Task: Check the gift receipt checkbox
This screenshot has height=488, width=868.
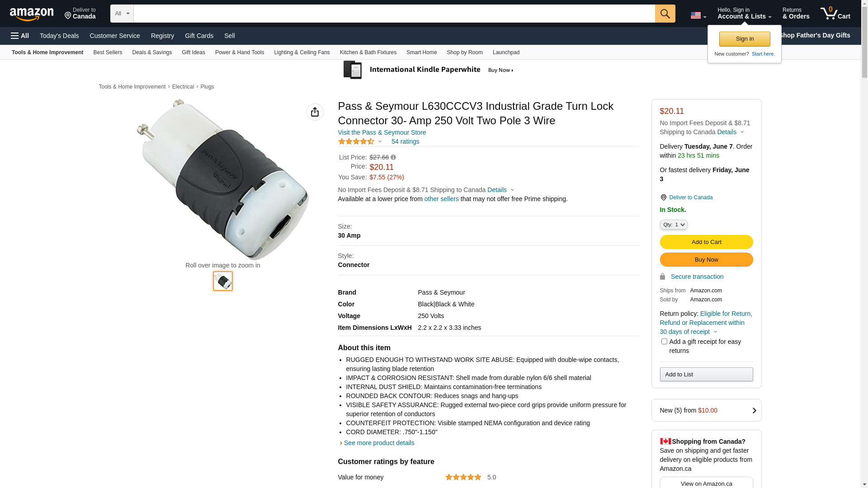Action: (664, 342)
